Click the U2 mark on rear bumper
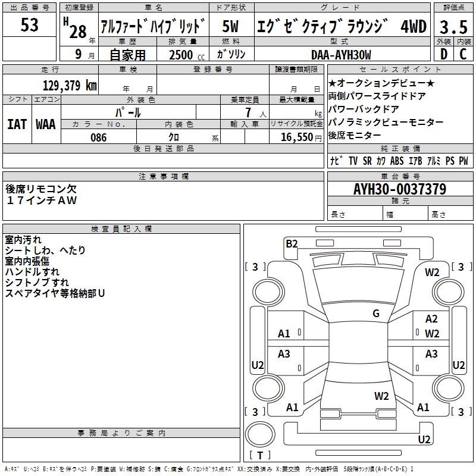 (424, 439)
